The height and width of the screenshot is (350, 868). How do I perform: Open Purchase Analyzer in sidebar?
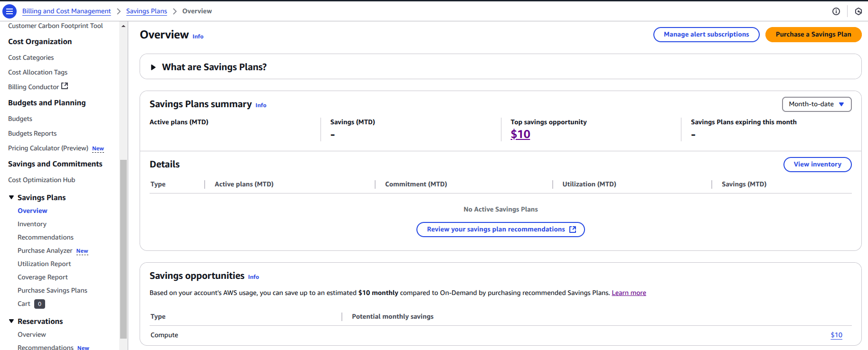pyautogui.click(x=45, y=250)
